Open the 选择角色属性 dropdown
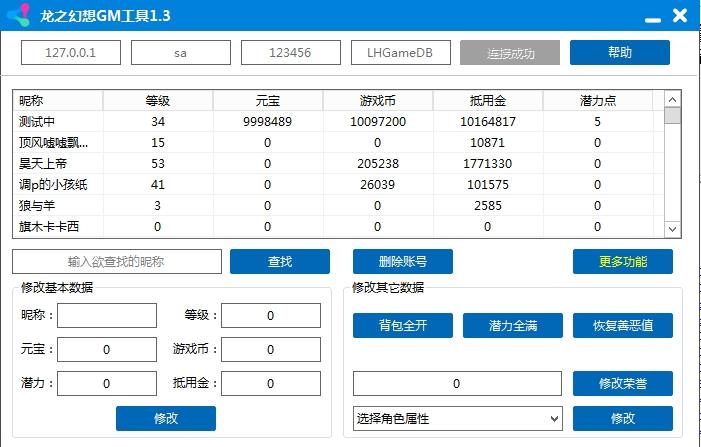This screenshot has height=447, width=701. 457,418
